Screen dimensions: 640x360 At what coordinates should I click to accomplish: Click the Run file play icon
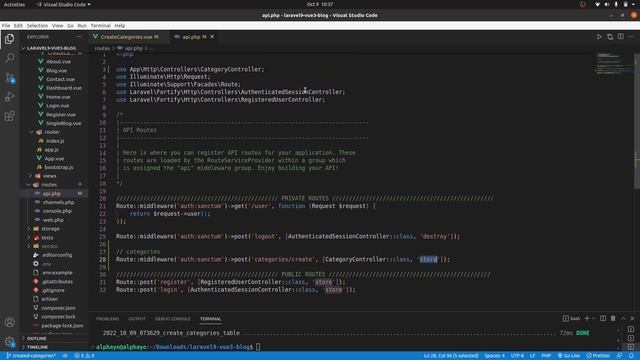(x=599, y=37)
